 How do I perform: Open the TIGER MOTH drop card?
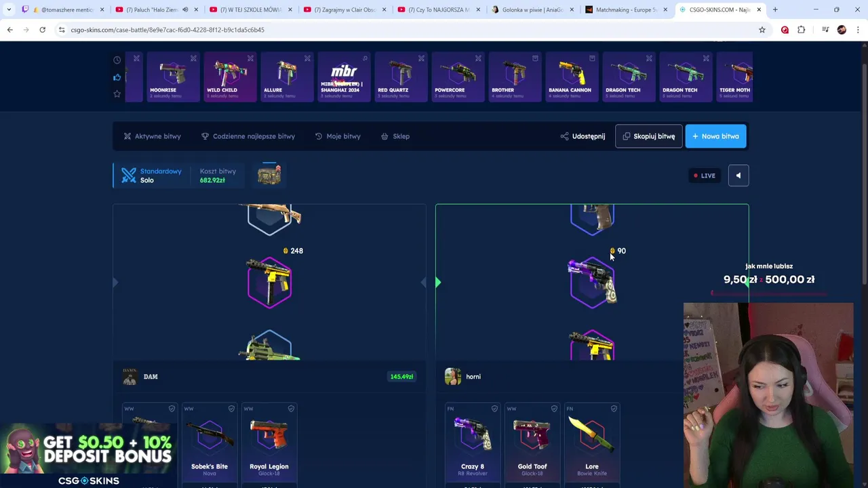point(734,77)
